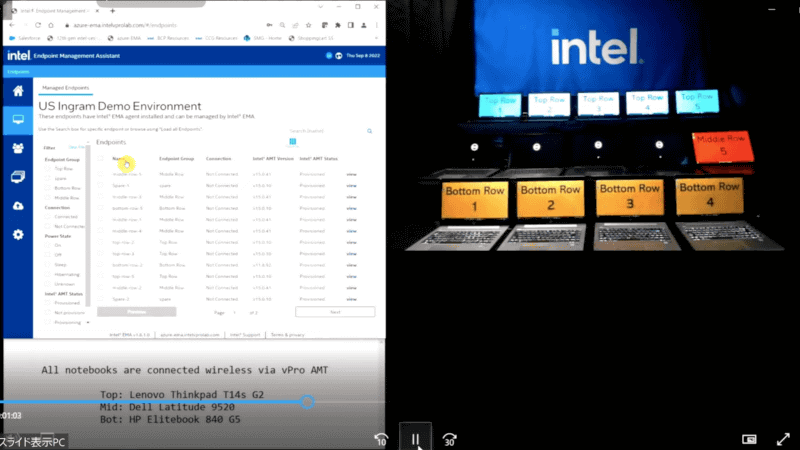
Task: Click the endpoint search magnifier icon
Action: coord(369,131)
